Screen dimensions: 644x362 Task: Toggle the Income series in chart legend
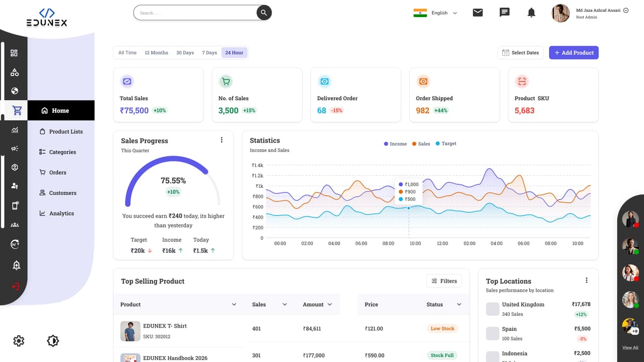pyautogui.click(x=396, y=144)
